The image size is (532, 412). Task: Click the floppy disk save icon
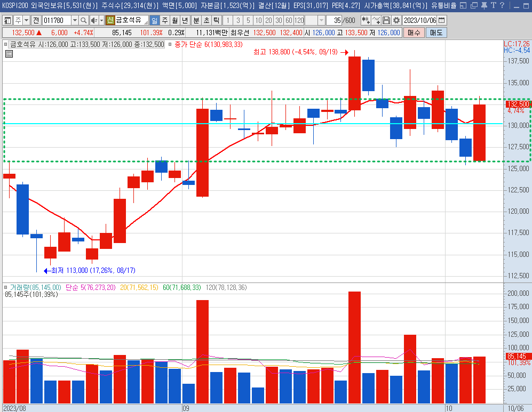coord(386,20)
